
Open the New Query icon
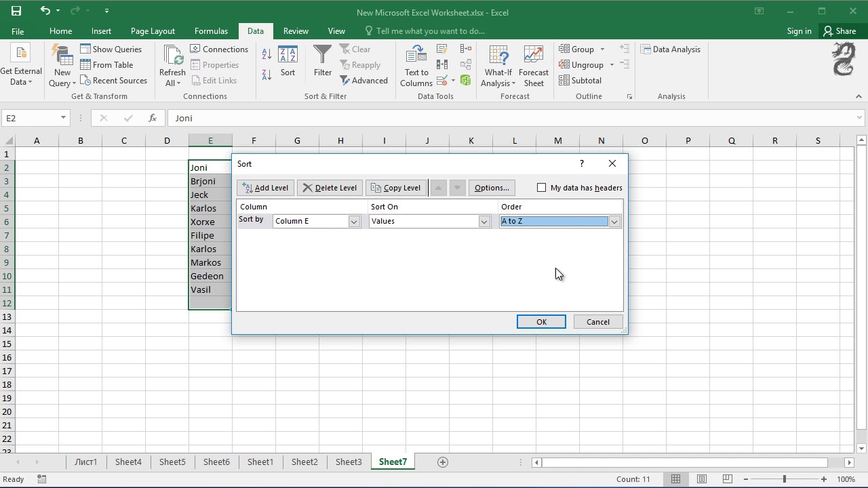(x=62, y=66)
